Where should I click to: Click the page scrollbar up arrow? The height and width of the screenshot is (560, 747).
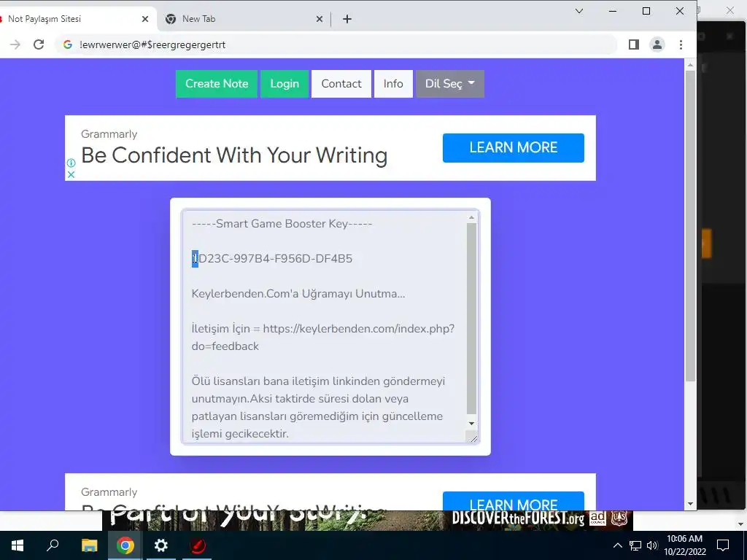[x=690, y=65]
